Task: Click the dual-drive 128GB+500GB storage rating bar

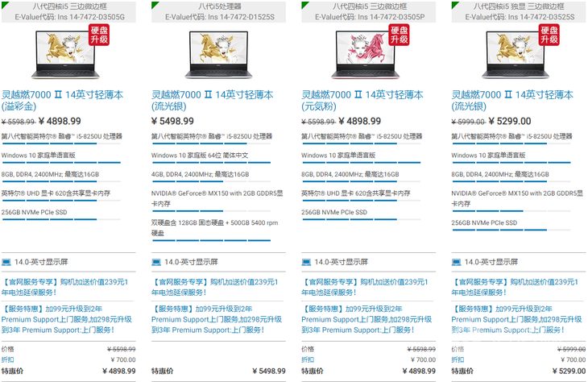Action: [x=212, y=240]
